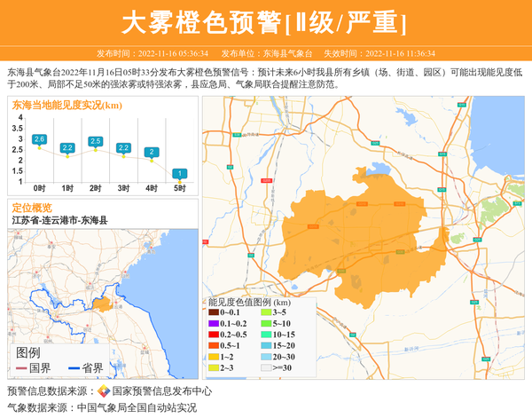Screen dimensions: 532x418
Task: Click the 江苏省-连云港市-东海县 location text
Action: (x=60, y=219)
